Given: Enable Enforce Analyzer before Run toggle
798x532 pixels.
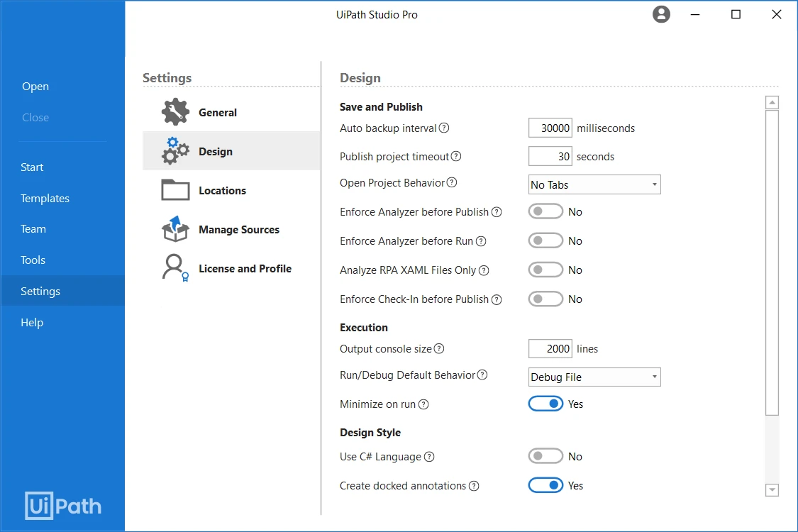Looking at the screenshot, I should pyautogui.click(x=545, y=240).
